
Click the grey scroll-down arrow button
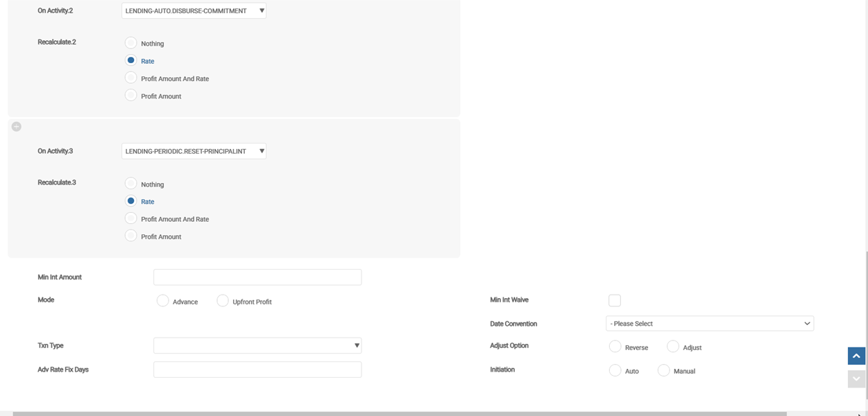click(x=856, y=379)
